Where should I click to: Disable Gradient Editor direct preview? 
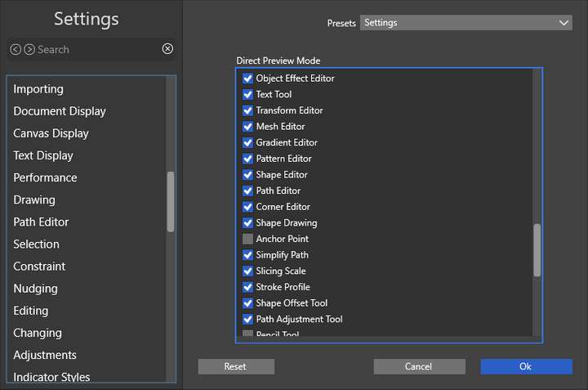(x=247, y=142)
